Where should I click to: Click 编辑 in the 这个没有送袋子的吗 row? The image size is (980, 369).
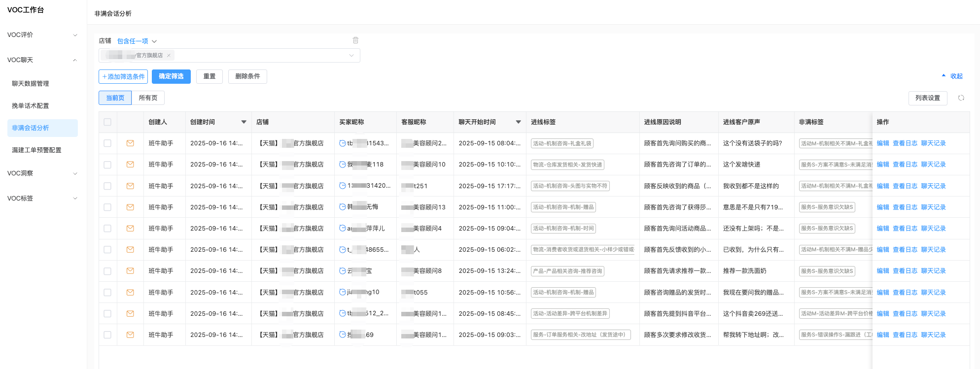(883, 143)
